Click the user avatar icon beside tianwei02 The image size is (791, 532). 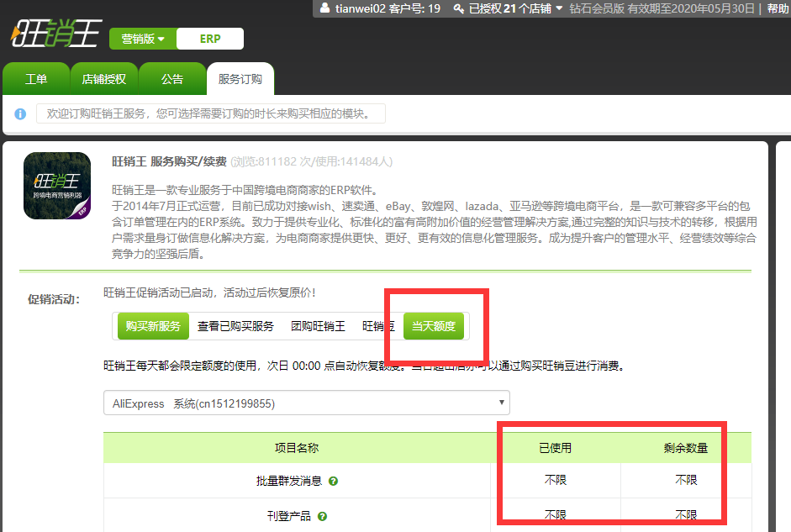click(324, 8)
